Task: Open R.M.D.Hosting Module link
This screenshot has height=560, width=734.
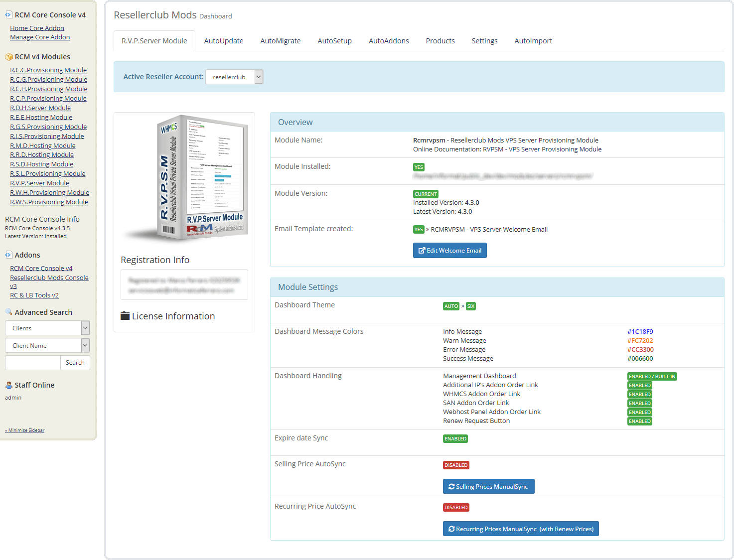Action: [x=43, y=145]
